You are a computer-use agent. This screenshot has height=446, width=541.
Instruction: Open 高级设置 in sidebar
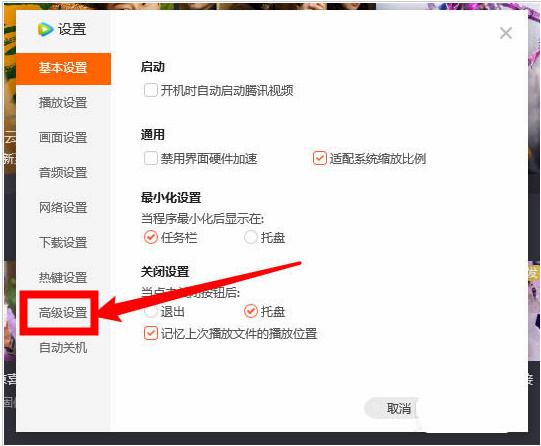point(63,313)
